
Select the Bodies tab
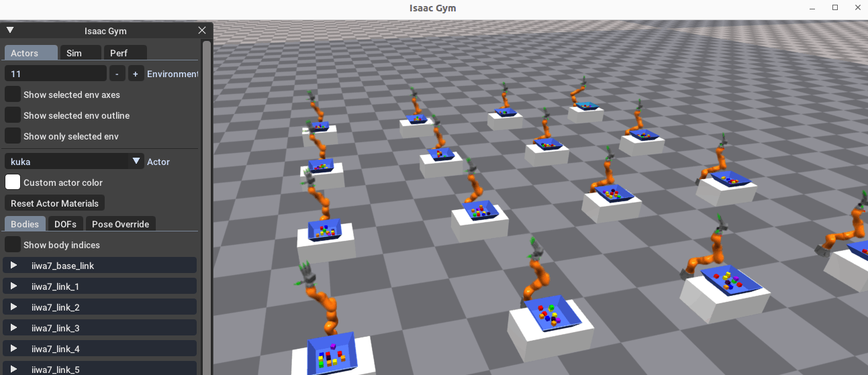coord(26,224)
